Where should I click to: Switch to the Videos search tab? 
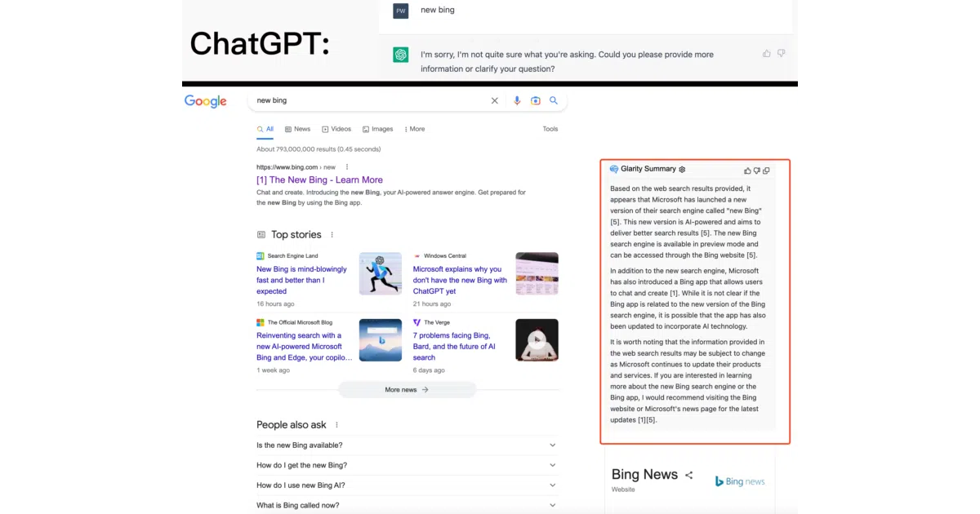[336, 129]
